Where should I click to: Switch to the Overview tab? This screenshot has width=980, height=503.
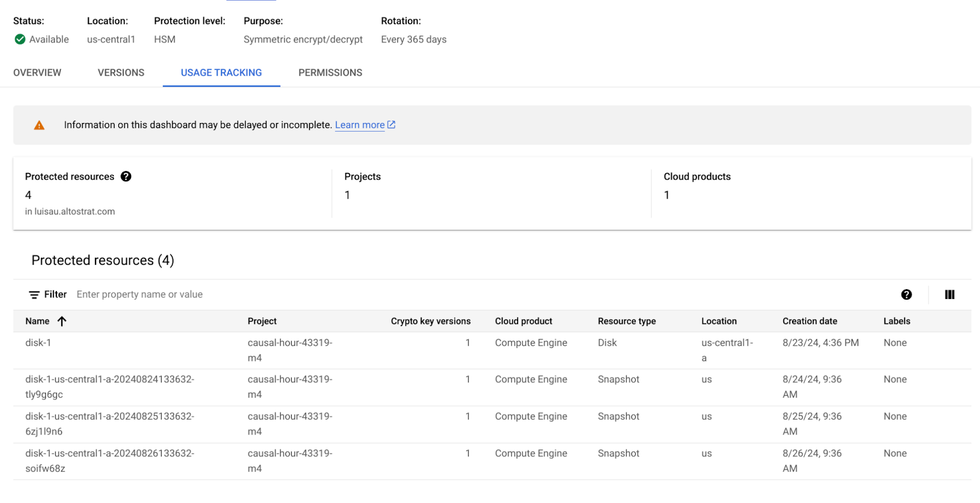37,73
